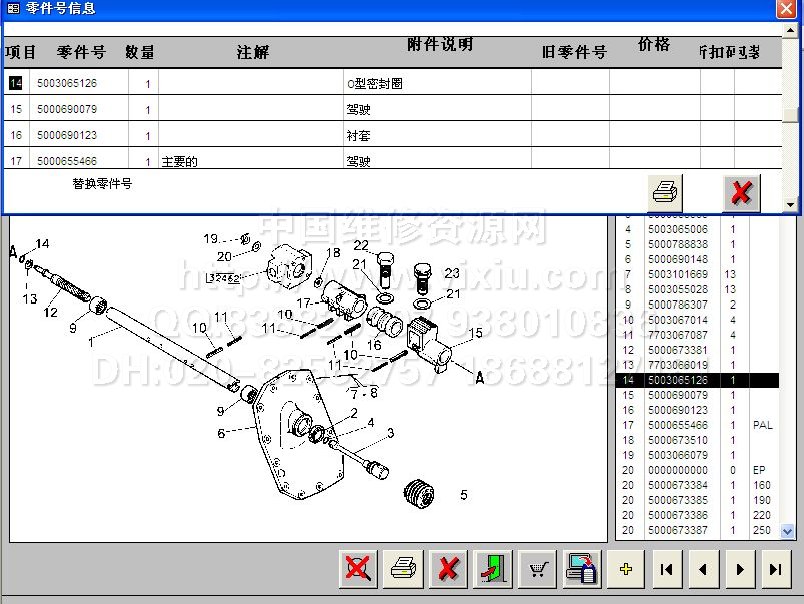The width and height of the screenshot is (804, 604).
Task: Jump to the first page
Action: (667, 569)
